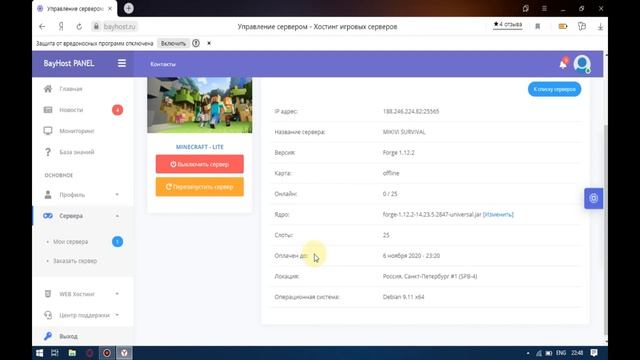The height and width of the screenshot is (360, 640).
Task: Open the Action Center notifications icon
Action: point(594,353)
